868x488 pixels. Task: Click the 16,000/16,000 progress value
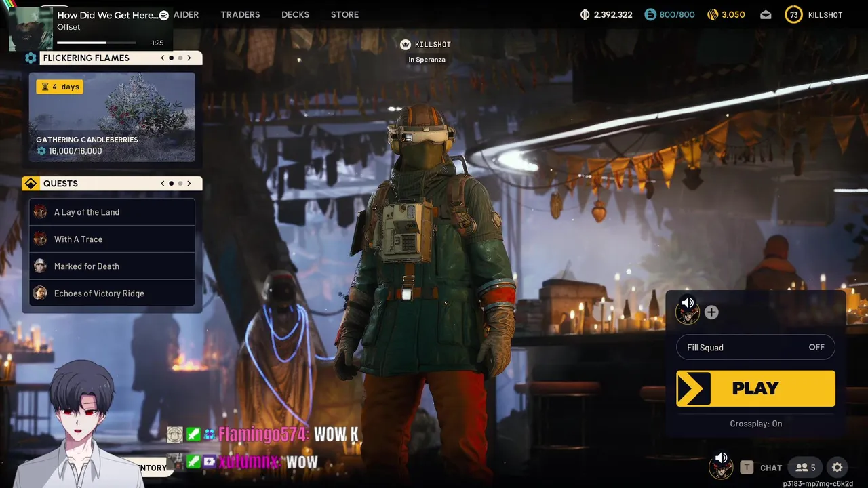75,151
